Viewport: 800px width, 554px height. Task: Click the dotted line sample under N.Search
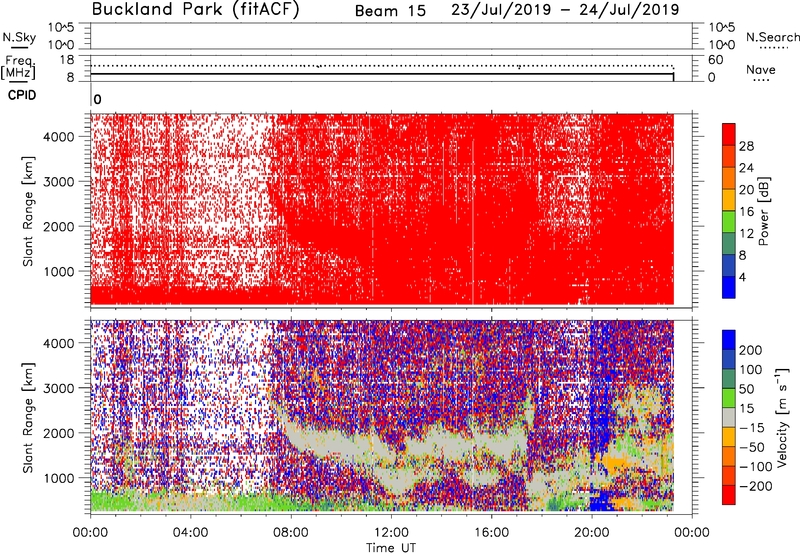pyautogui.click(x=773, y=48)
